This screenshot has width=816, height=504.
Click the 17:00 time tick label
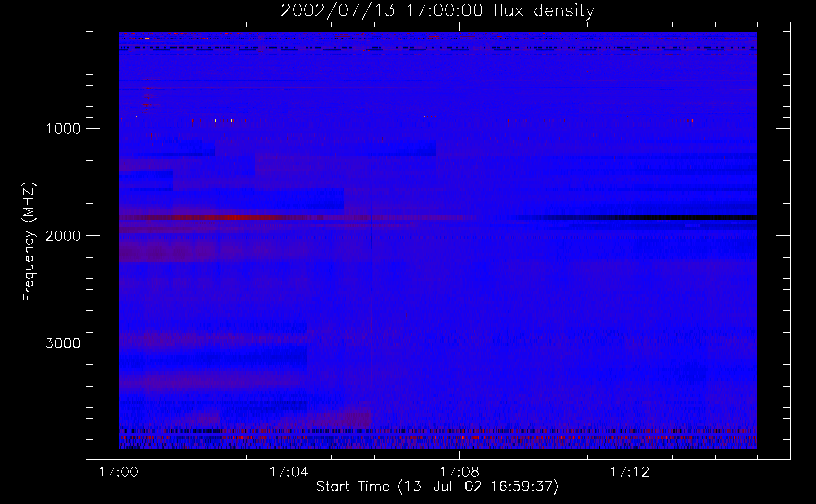[x=119, y=472]
